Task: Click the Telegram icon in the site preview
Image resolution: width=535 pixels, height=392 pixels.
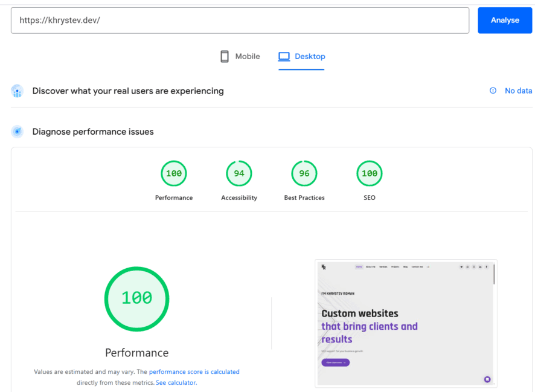Action: click(461, 267)
